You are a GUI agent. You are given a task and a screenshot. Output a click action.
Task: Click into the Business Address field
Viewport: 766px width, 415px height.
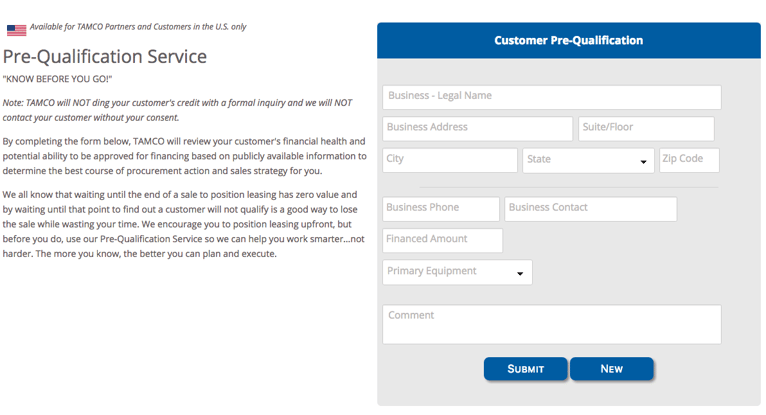[x=477, y=128]
